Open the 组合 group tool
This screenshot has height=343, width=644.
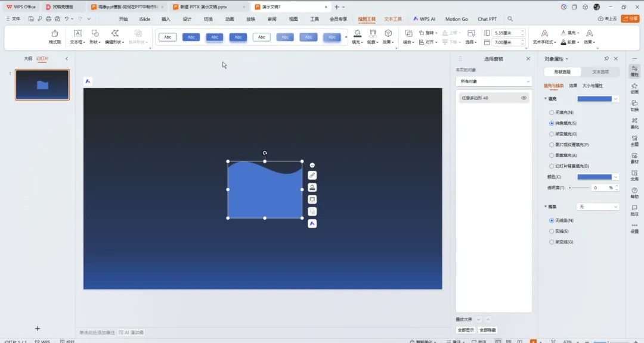[x=408, y=36]
